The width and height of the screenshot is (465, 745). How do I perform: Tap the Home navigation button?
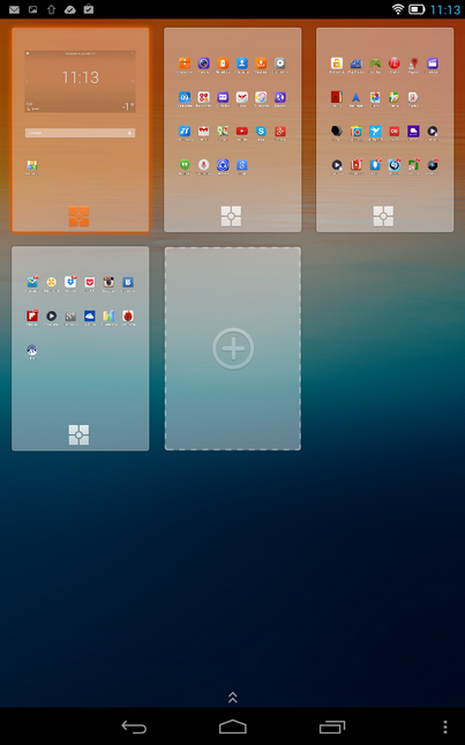click(233, 727)
